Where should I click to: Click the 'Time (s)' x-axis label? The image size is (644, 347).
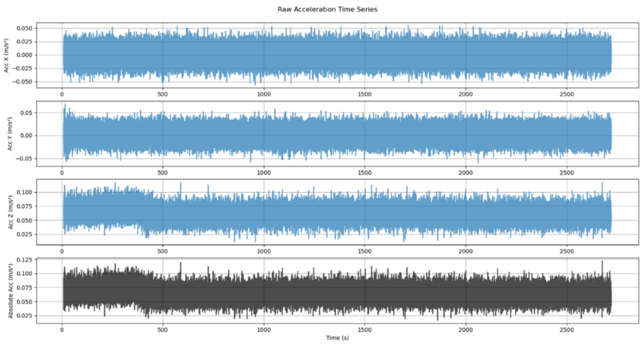337,338
